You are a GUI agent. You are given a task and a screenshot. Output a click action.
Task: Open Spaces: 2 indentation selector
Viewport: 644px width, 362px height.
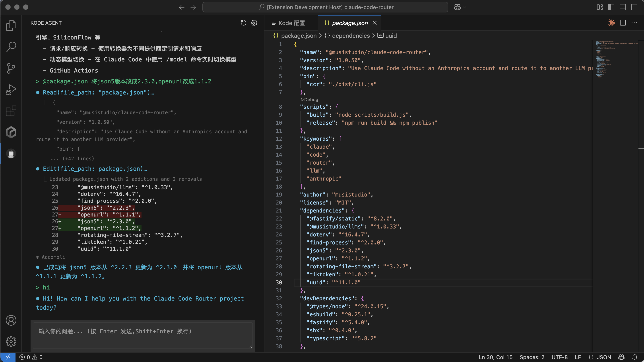[x=532, y=357]
